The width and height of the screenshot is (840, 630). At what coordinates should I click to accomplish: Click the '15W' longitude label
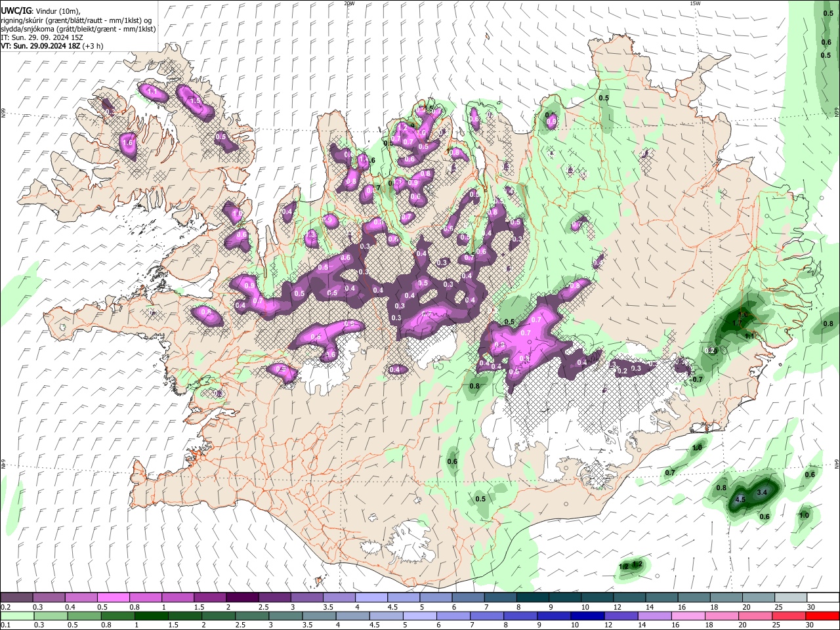[695, 3]
